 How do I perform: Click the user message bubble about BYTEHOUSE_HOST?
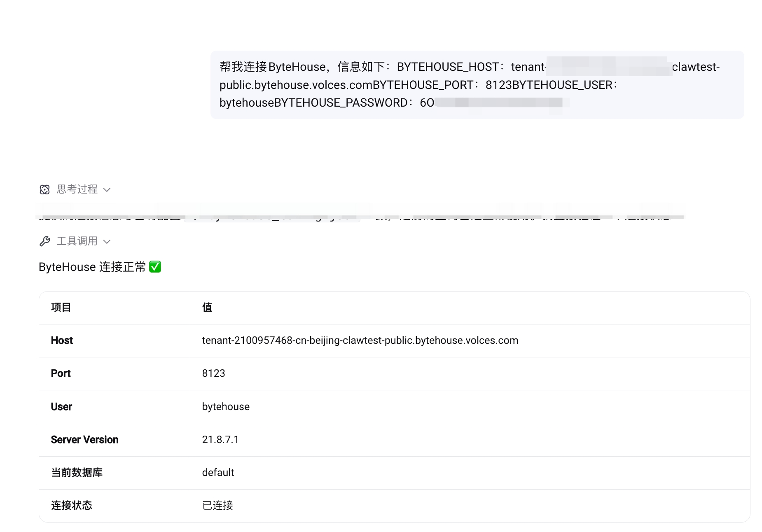(x=477, y=85)
